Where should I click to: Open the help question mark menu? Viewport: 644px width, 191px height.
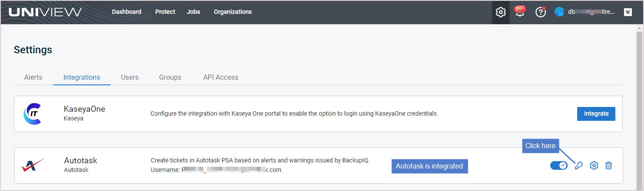[x=540, y=12]
